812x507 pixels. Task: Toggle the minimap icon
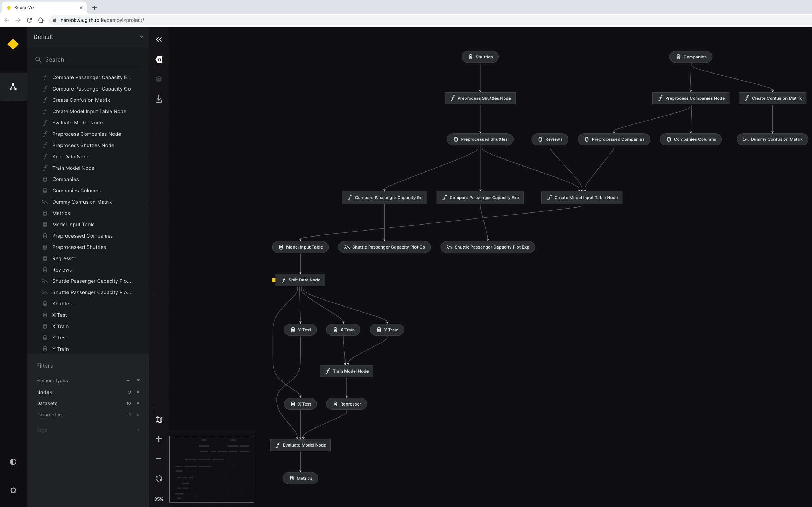[x=159, y=420]
